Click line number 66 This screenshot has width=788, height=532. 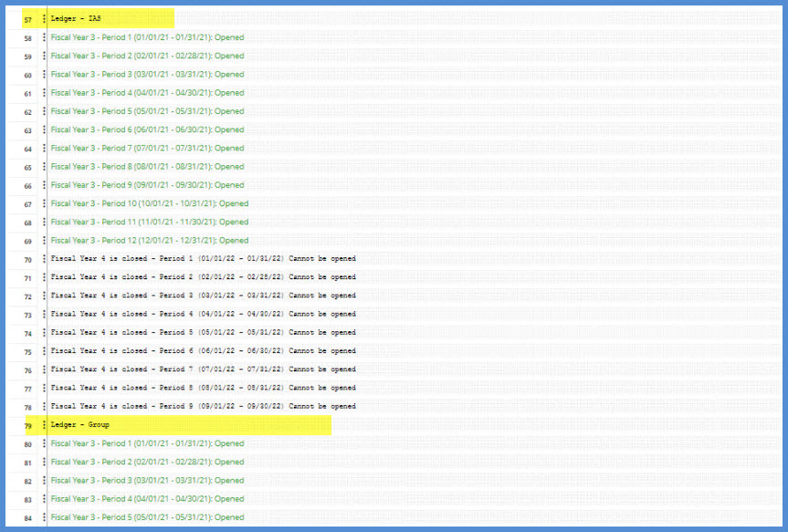coord(28,185)
